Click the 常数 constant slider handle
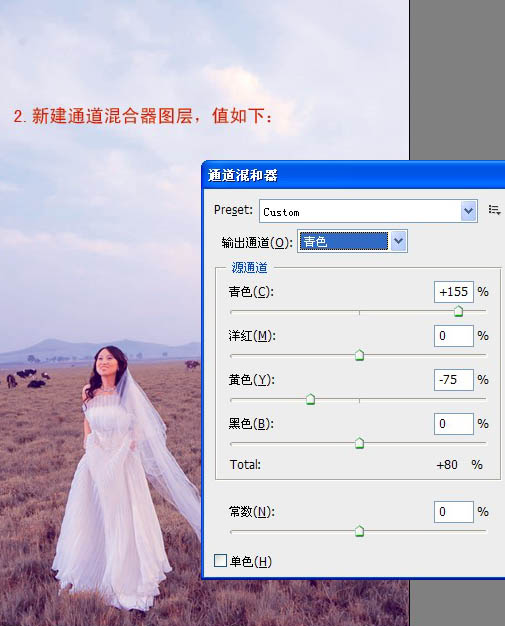505x626 pixels. pyautogui.click(x=359, y=531)
